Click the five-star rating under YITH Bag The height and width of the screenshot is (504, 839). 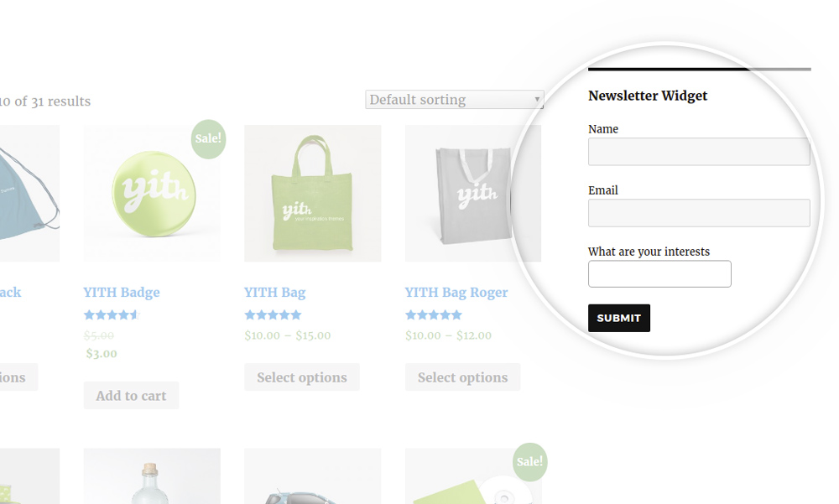(x=273, y=314)
